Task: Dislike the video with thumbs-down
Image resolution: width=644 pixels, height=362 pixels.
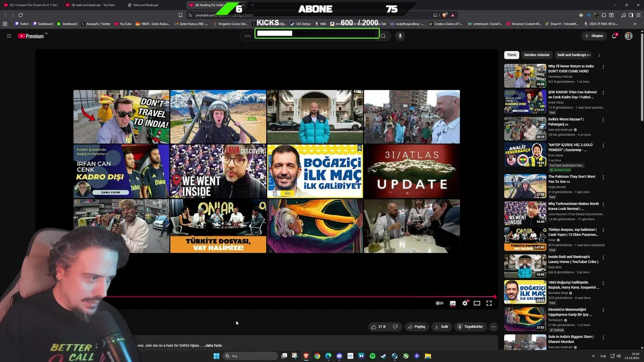Action: 395,327
